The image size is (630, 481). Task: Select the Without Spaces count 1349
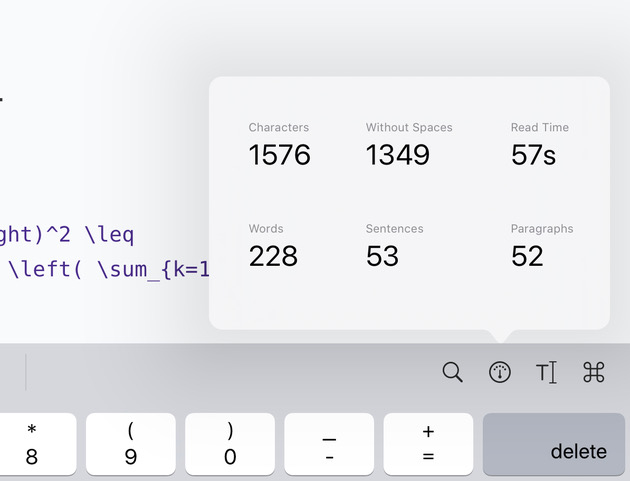pyautogui.click(x=398, y=155)
